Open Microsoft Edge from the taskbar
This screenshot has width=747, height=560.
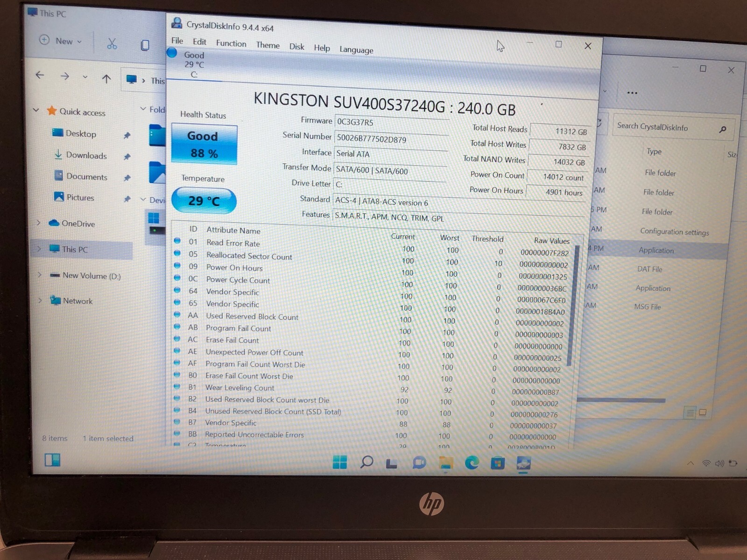pos(472,462)
